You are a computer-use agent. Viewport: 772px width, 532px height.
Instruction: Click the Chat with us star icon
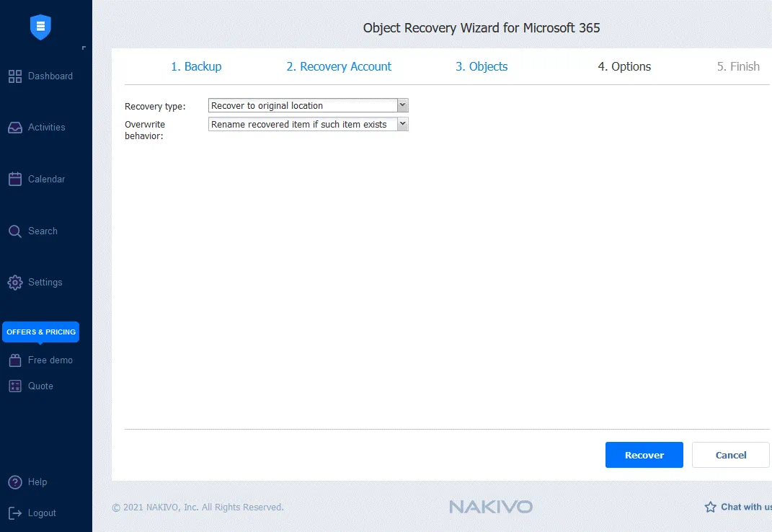pos(710,507)
